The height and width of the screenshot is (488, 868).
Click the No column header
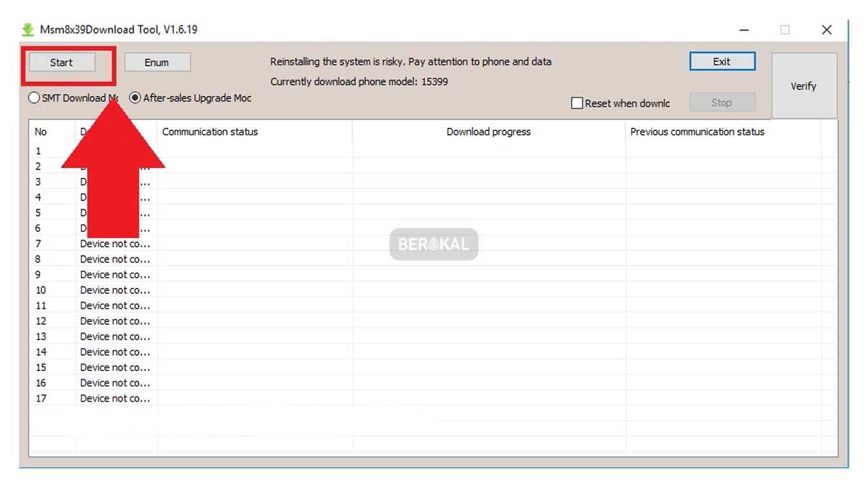(x=41, y=132)
